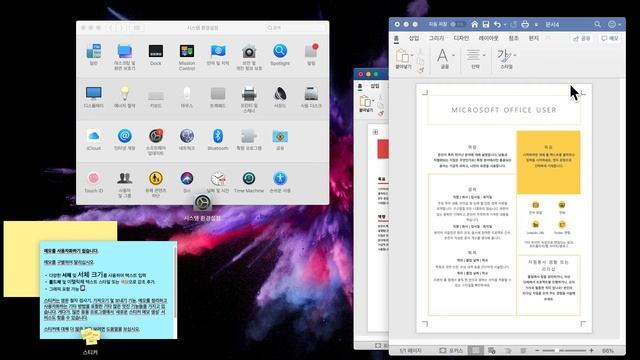Search in document magnifier icon in Word
This screenshot has height=360, width=640.
point(597,24)
